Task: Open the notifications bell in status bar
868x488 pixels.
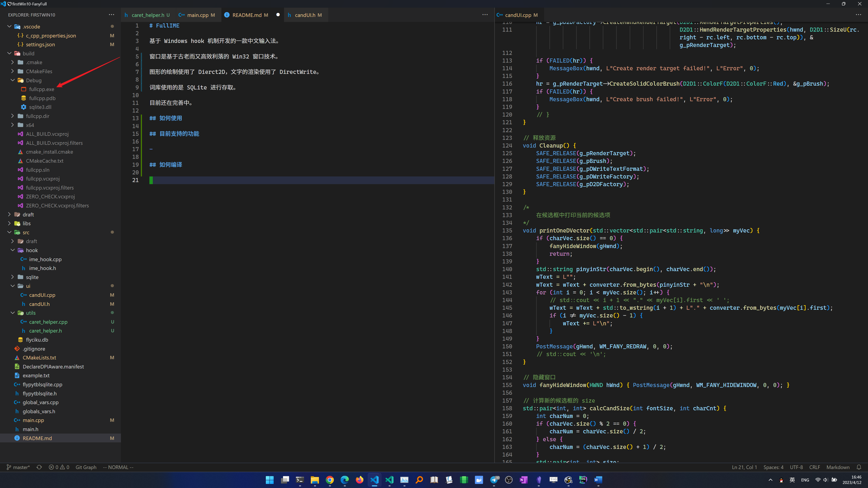Action: point(859,467)
